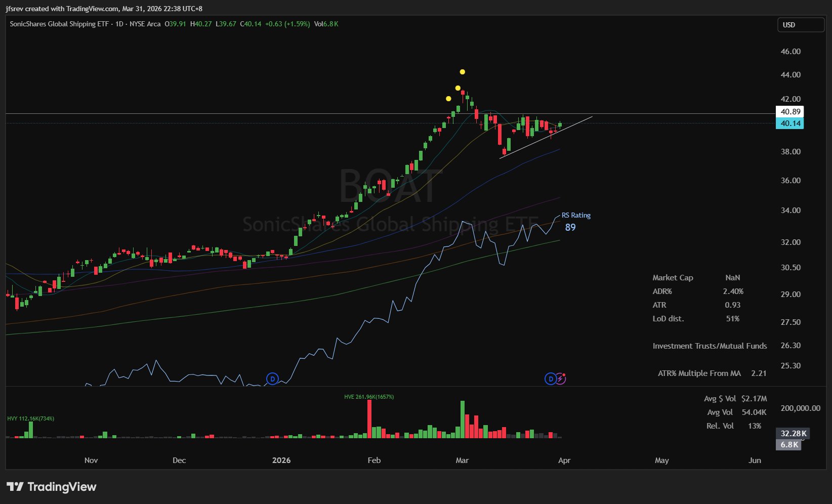Click the 36.00 price axis label
The image size is (832, 504).
[791, 180]
